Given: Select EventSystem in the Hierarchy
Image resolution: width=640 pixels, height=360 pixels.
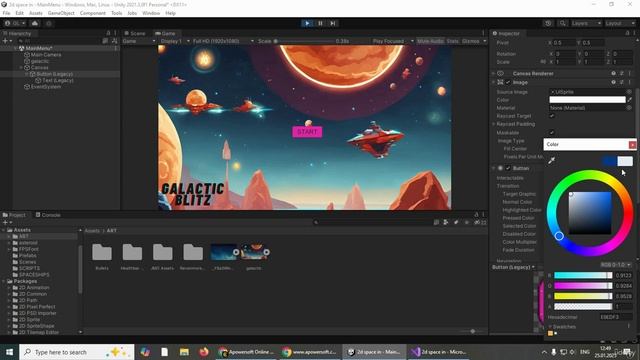Looking at the screenshot, I should pyautogui.click(x=45, y=87).
